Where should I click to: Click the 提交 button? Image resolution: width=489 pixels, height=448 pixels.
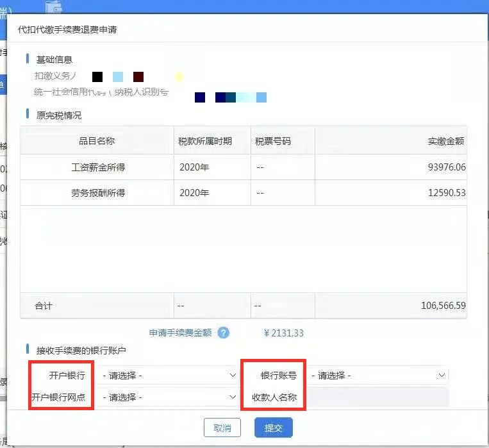coord(274,427)
